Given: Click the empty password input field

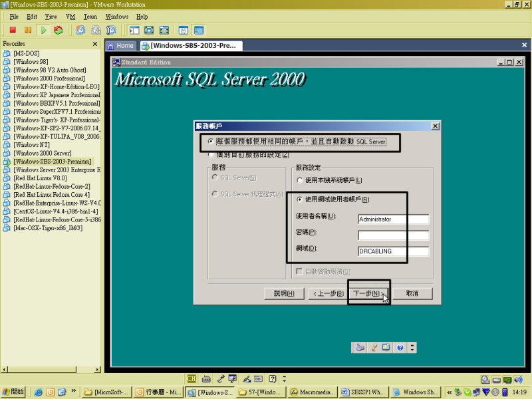Looking at the screenshot, I should pos(394,235).
